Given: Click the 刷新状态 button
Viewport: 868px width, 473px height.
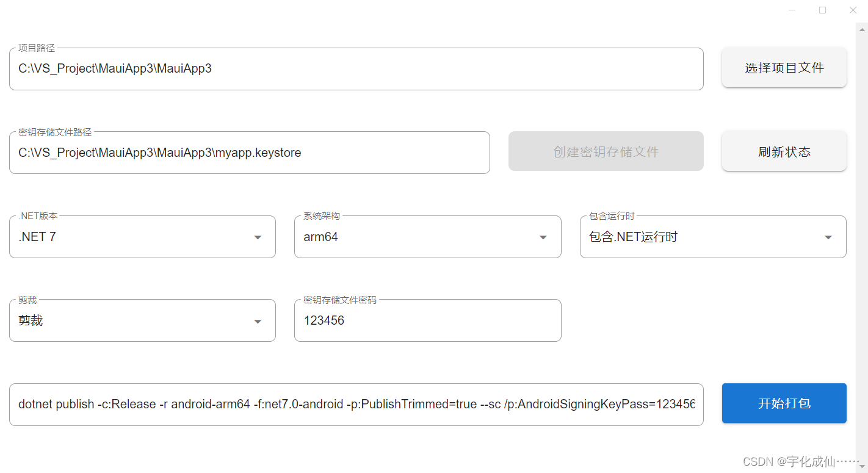Looking at the screenshot, I should tap(784, 151).
